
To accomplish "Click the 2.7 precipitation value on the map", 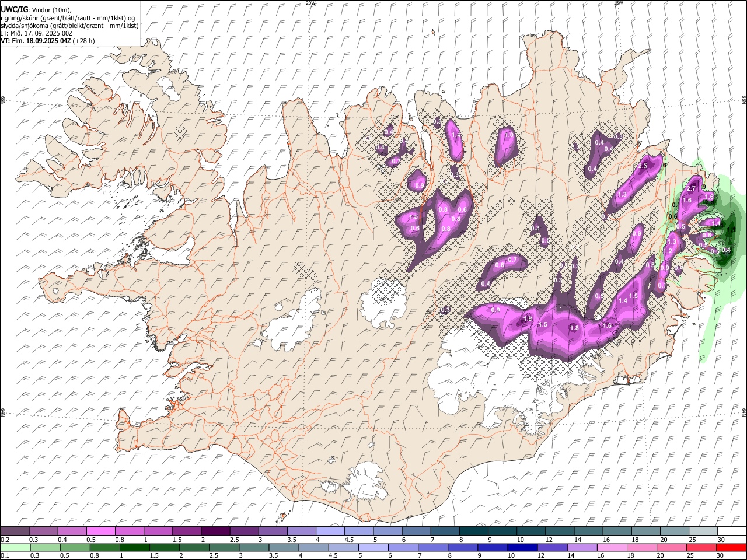I will coord(691,188).
